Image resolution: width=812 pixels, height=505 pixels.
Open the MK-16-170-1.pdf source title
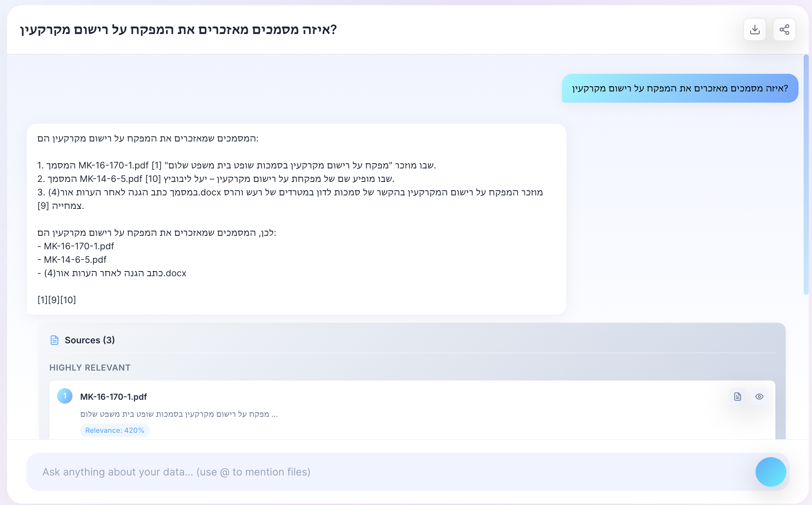114,397
